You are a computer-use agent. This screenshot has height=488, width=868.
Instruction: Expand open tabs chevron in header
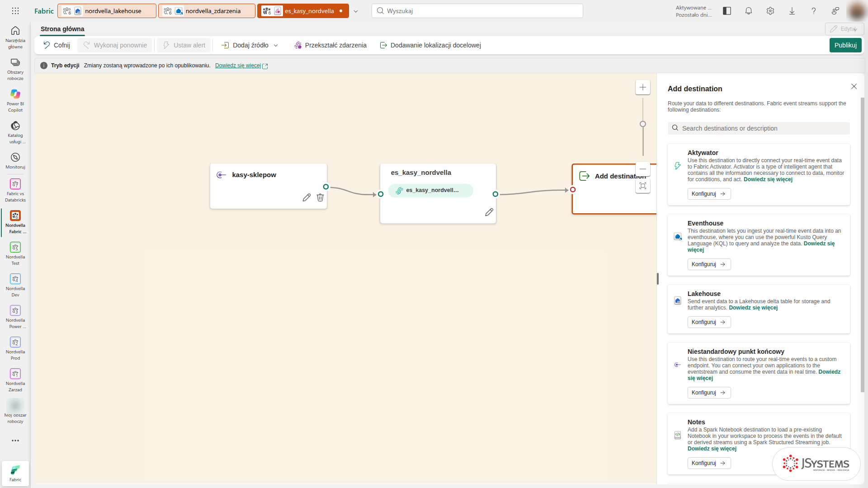point(356,11)
